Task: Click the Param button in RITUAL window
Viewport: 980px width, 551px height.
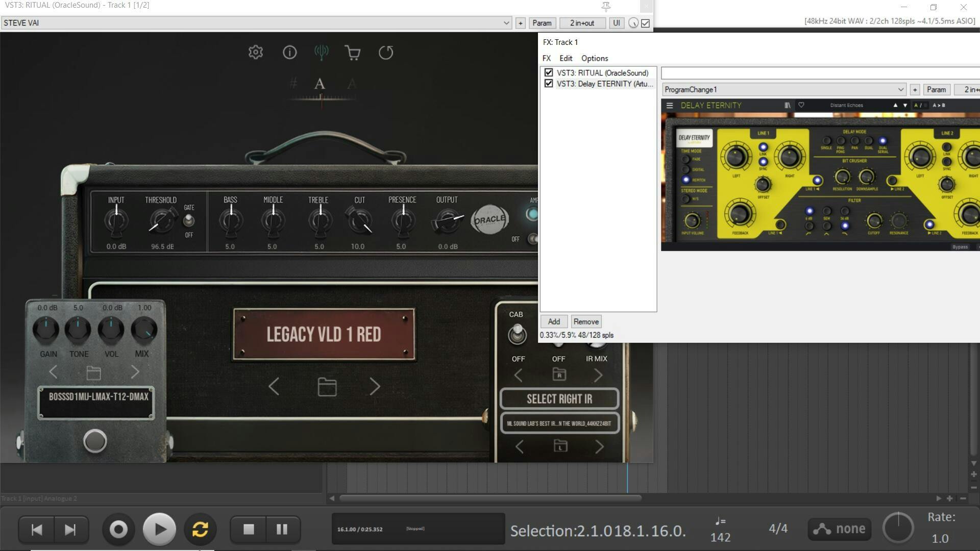Action: pyautogui.click(x=542, y=23)
